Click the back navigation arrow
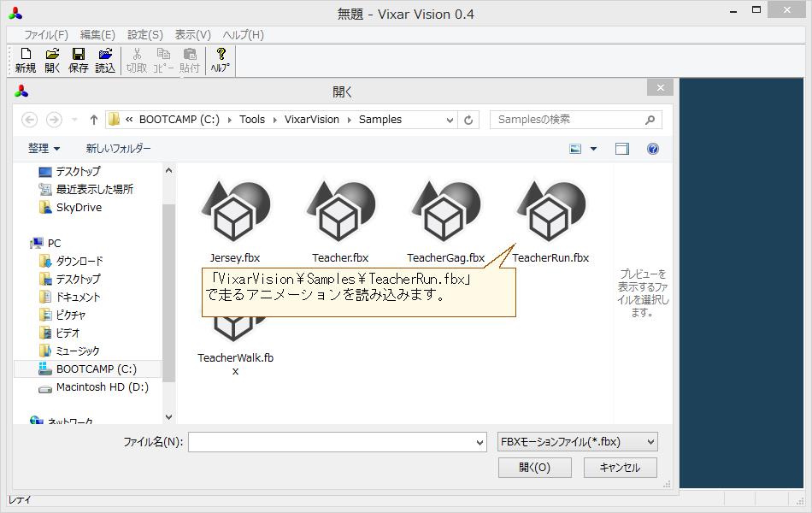This screenshot has height=513, width=812. click(29, 120)
